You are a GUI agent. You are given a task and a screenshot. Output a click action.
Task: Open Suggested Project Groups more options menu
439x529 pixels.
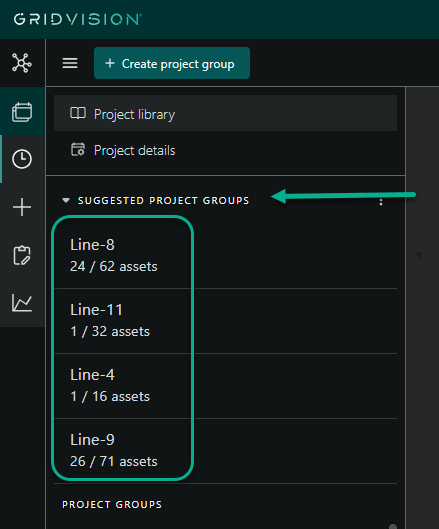381,202
